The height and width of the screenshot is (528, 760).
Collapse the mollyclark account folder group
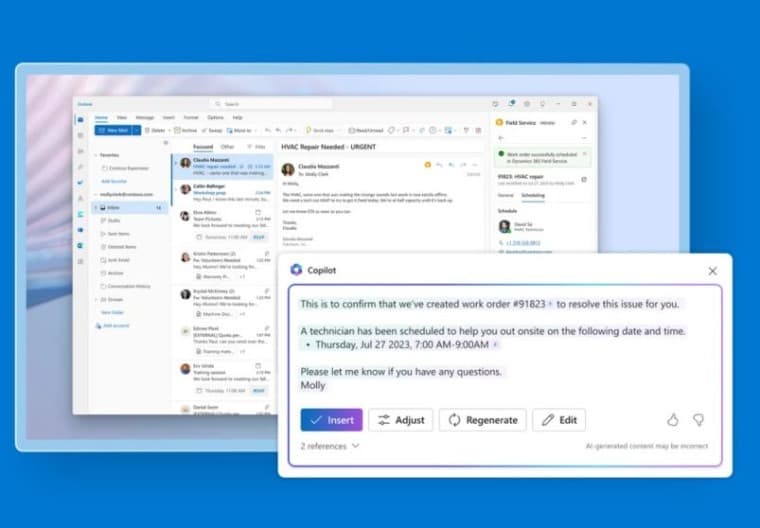pos(95,194)
